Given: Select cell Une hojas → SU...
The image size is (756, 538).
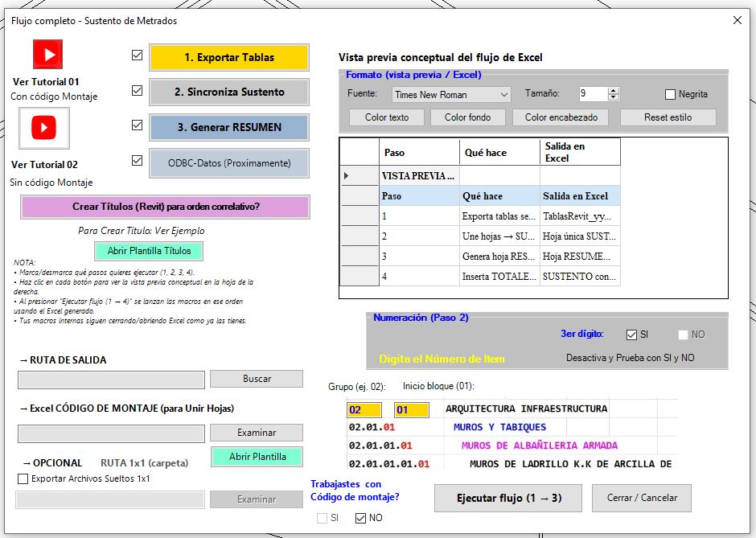Looking at the screenshot, I should pos(499,236).
